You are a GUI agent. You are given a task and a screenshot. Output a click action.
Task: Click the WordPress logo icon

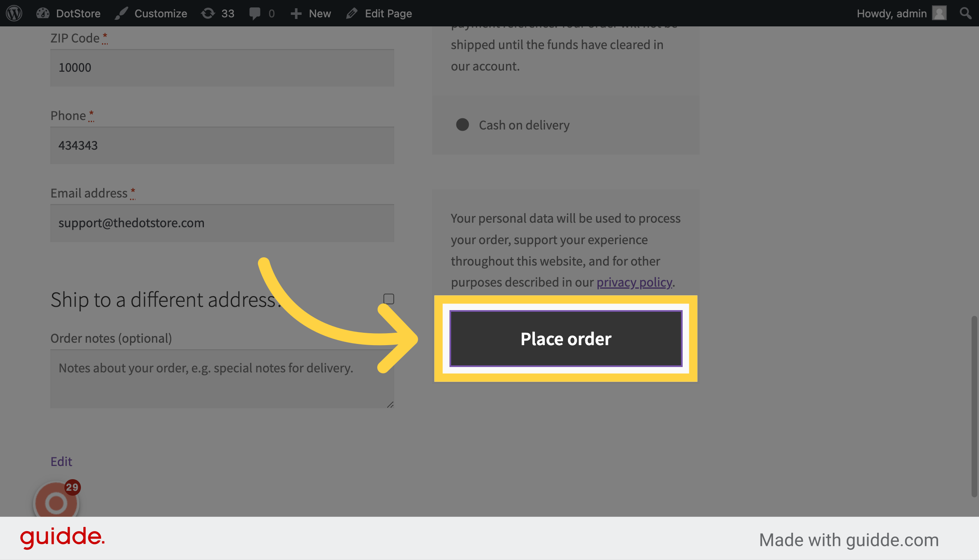[x=14, y=13]
